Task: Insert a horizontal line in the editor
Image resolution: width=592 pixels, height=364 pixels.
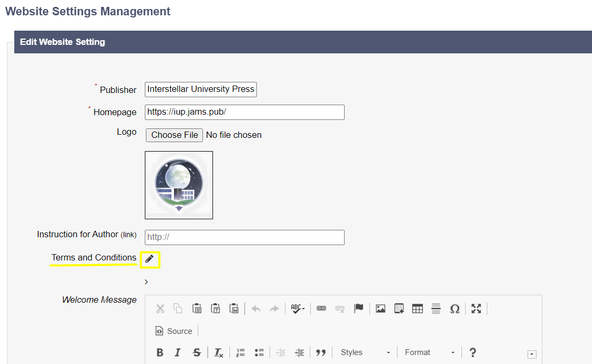Action: click(436, 309)
